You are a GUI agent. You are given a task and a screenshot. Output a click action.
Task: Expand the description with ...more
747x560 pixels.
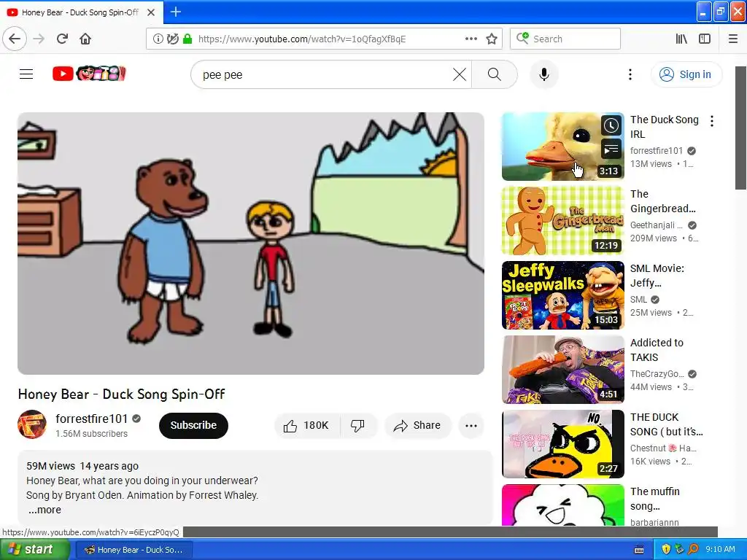(44, 510)
